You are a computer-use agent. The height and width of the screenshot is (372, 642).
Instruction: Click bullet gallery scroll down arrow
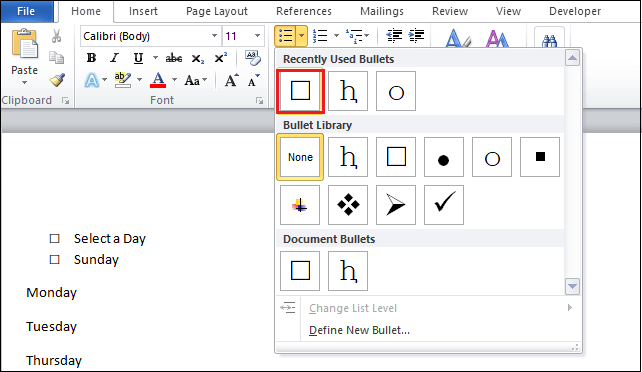(x=572, y=286)
